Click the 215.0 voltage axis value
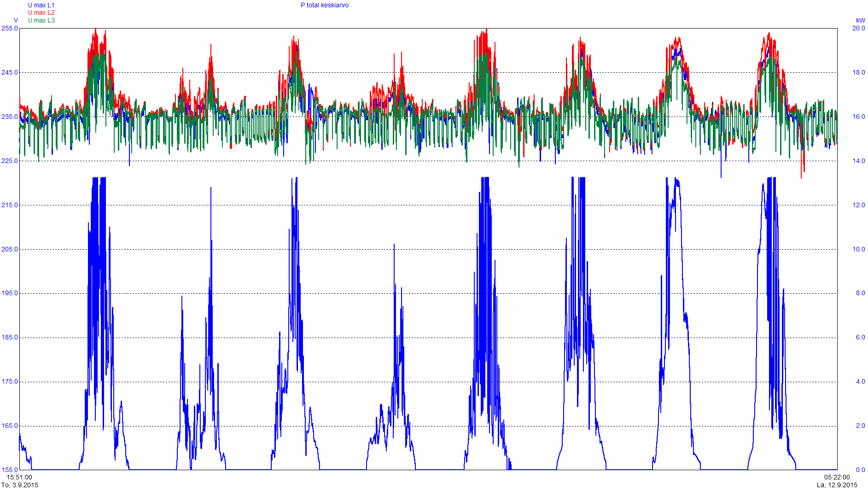 (x=10, y=205)
